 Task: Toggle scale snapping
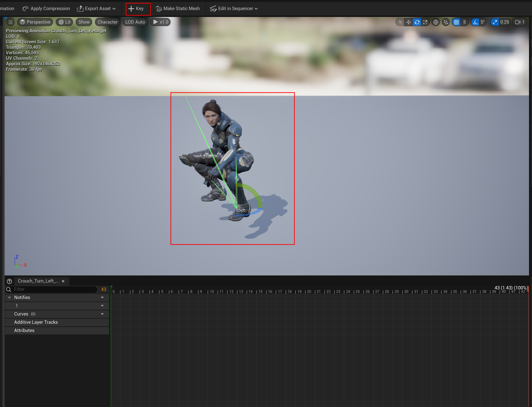tap(494, 22)
